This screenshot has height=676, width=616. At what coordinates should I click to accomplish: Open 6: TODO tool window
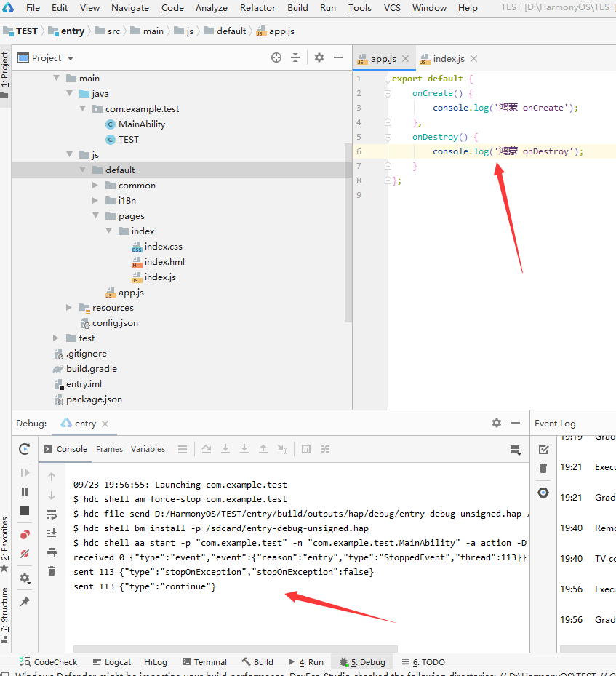click(423, 662)
